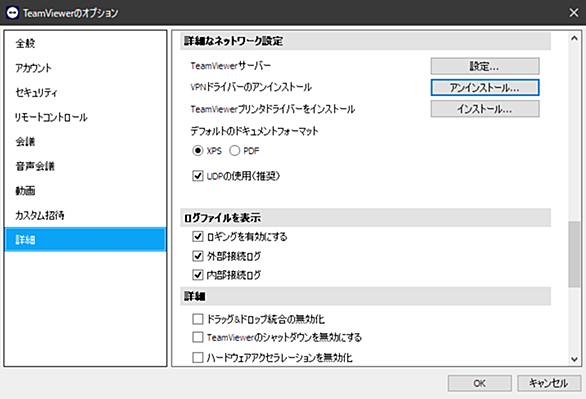Switch to リモートコントロール settings
586x399 pixels.
(85, 117)
